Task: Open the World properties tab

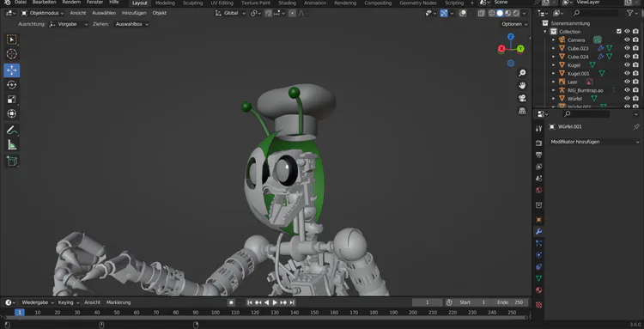Action: (x=539, y=191)
